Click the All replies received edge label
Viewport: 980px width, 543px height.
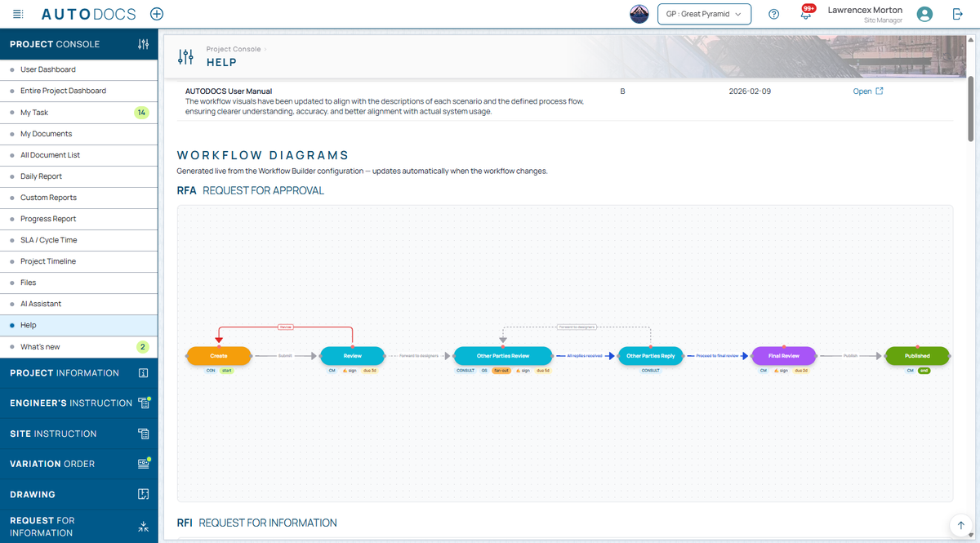585,356
